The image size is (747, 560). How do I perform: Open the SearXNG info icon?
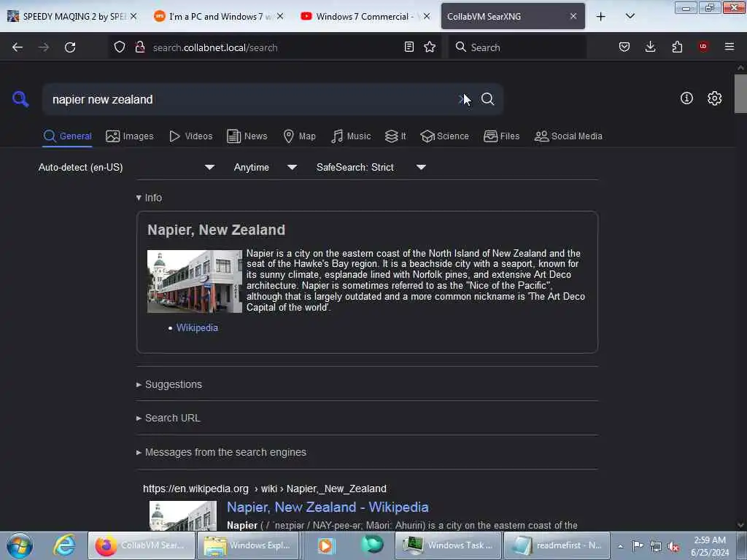tap(686, 98)
